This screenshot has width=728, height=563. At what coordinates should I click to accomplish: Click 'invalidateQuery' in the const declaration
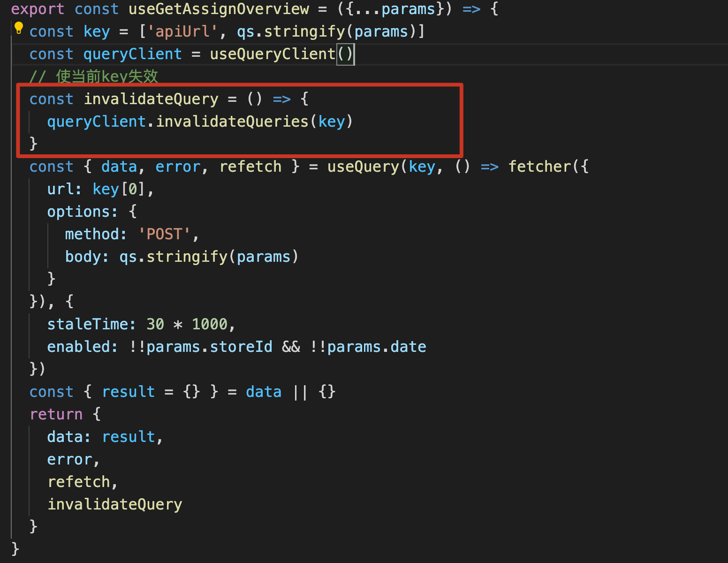coord(151,99)
